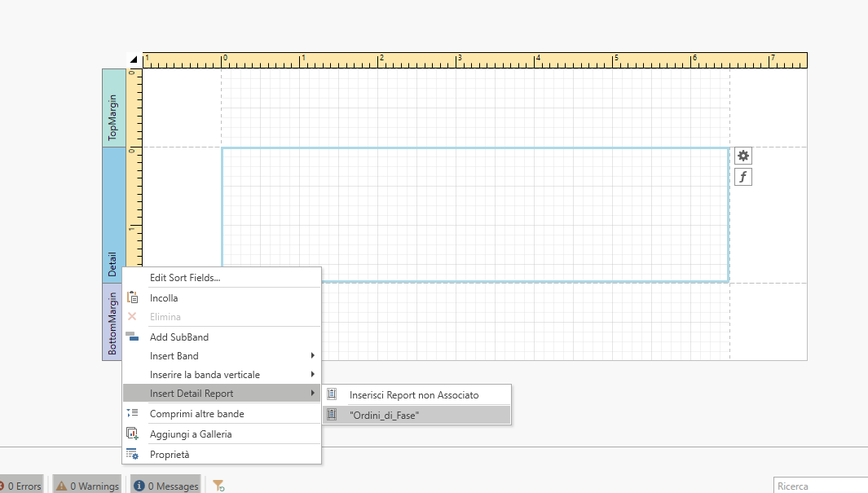Select "Ordini_di_Fase" detail report option
Image resolution: width=868 pixels, height=493 pixels.
(416, 415)
